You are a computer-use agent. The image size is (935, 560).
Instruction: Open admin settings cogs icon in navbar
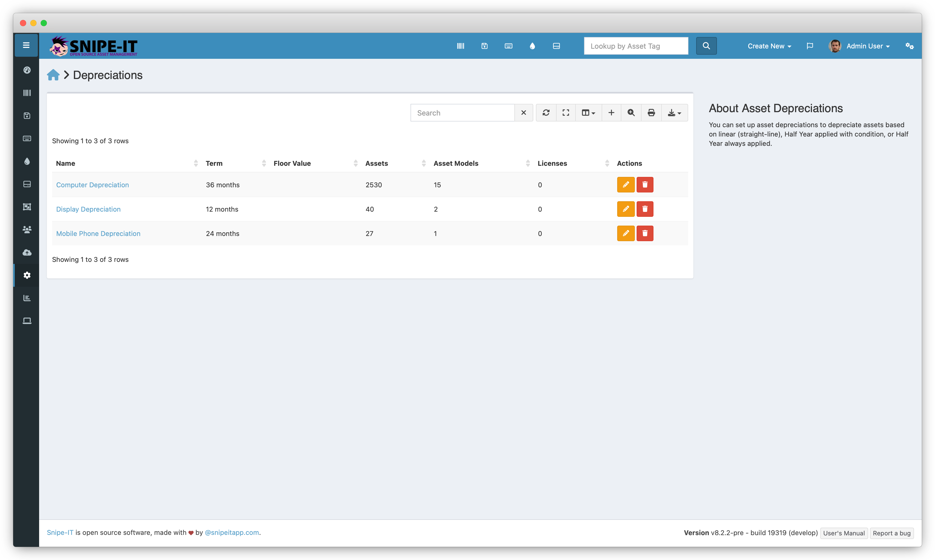point(909,46)
